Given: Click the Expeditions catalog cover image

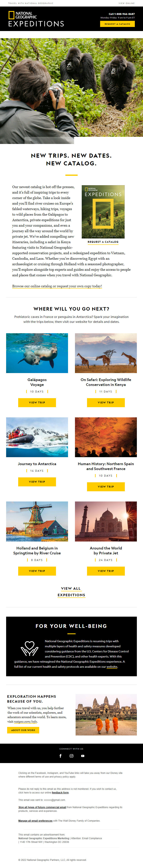Looking at the screenshot, I should pos(103,212).
